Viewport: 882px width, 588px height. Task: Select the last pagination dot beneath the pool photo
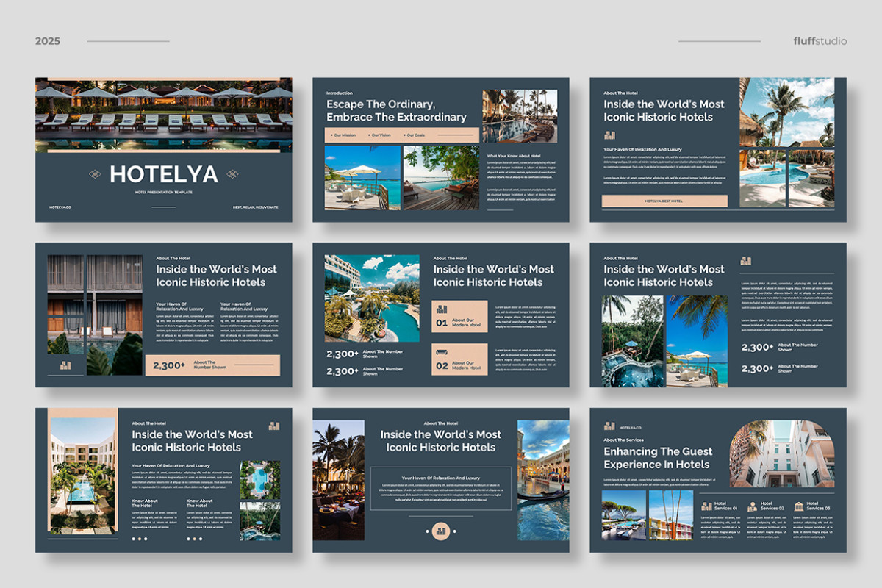pyautogui.click(x=199, y=538)
